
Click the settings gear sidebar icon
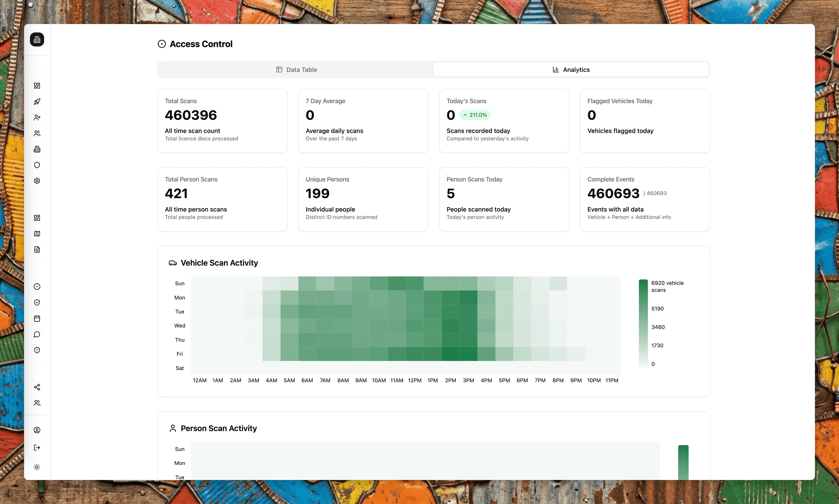[x=37, y=181]
